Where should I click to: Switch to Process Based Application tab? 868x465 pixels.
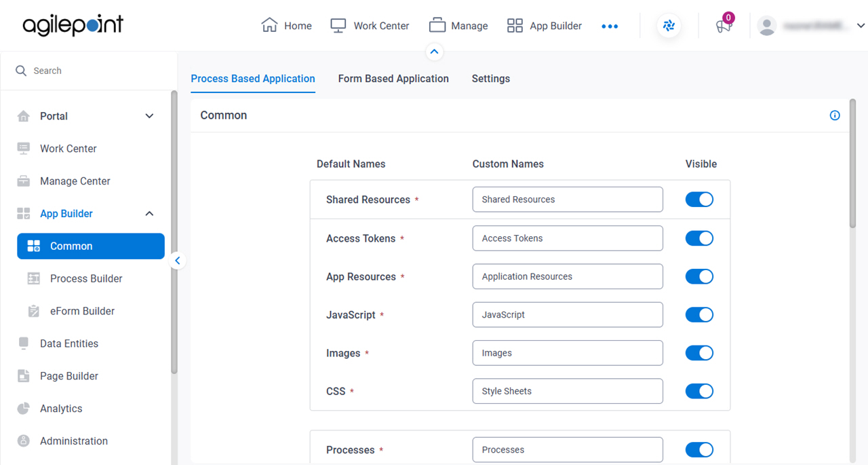[253, 79]
